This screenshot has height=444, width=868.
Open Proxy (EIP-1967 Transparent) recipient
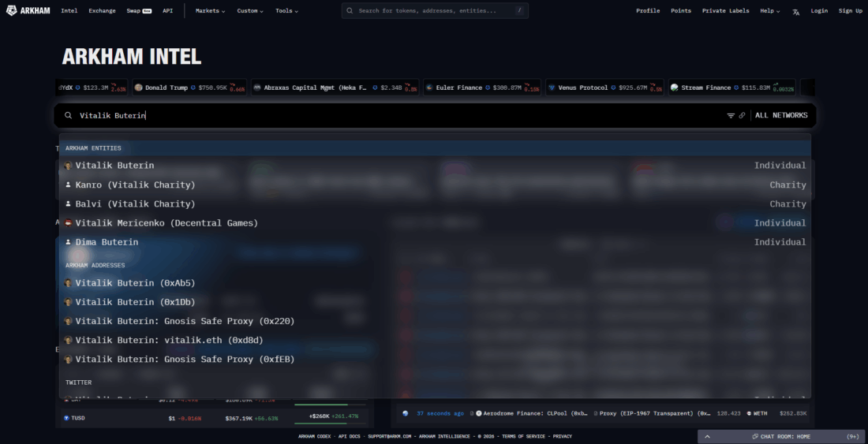click(x=654, y=413)
